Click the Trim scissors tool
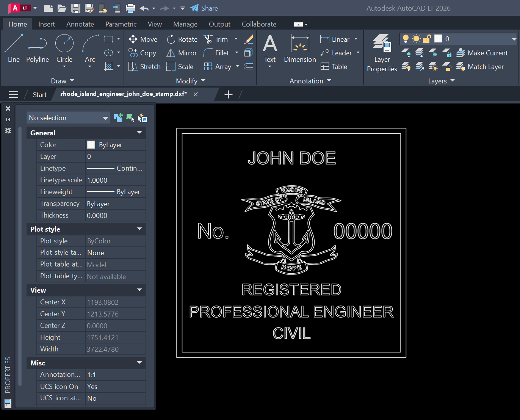 click(216, 39)
